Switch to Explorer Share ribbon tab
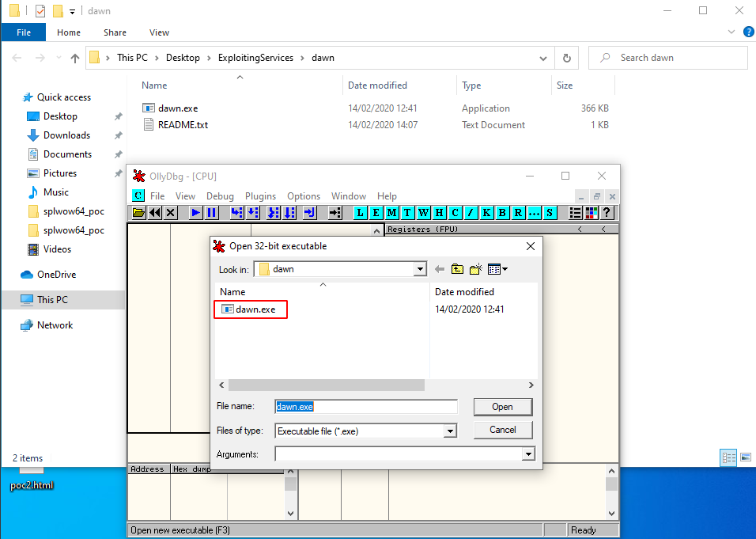 point(115,32)
